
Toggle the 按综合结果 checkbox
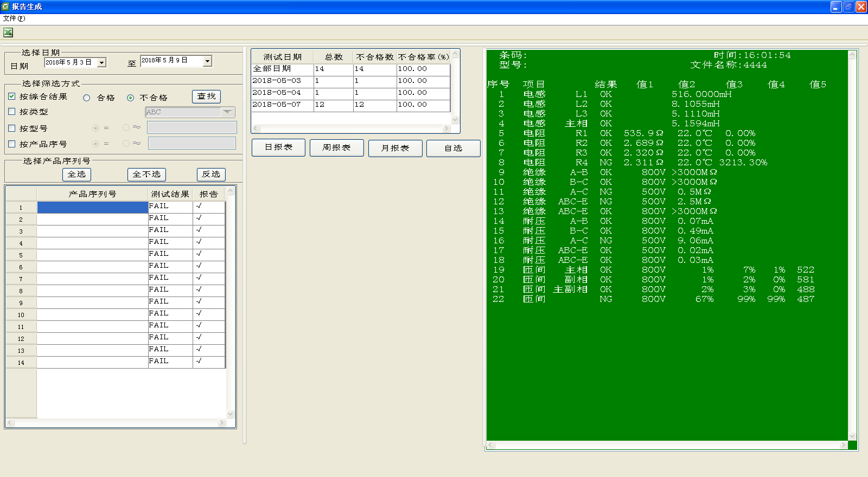[12, 96]
